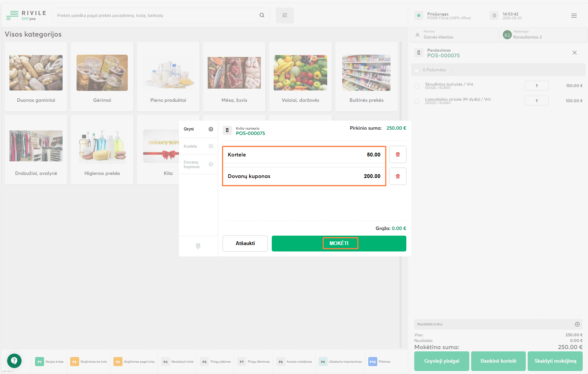Image resolution: width=588 pixels, height=374 pixels.
Task: Click the search magnifier icon
Action: 262,15
